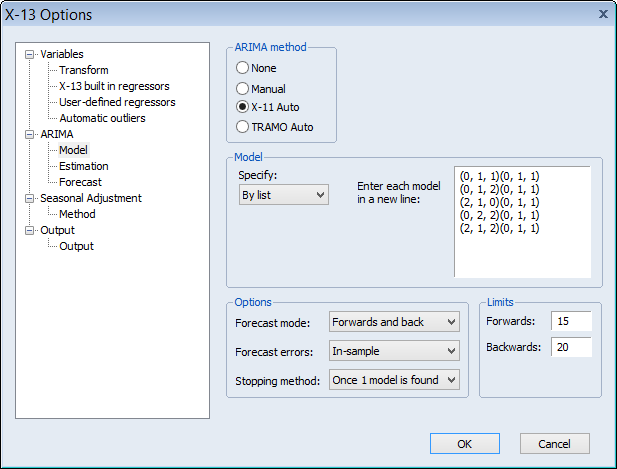617x469 pixels.
Task: Go to Automatic outliers settings
Action: (102, 118)
